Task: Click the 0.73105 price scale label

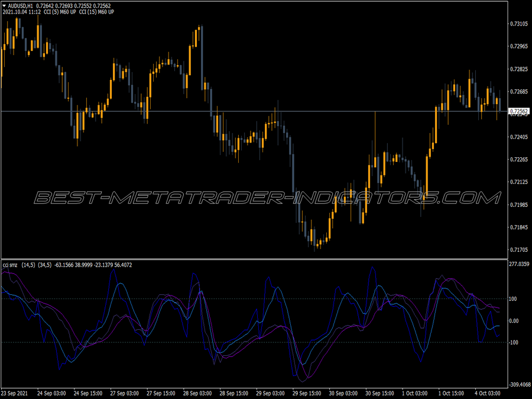Action: 519,24
